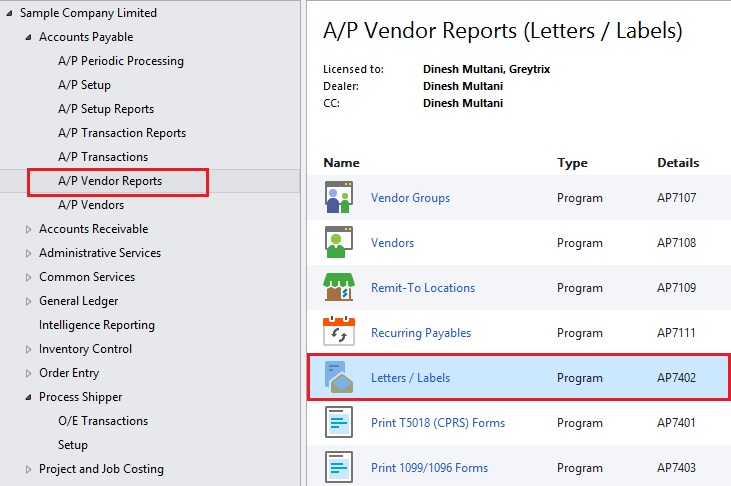This screenshot has height=486, width=731.
Task: Open the Letters / Labels link
Action: point(410,377)
